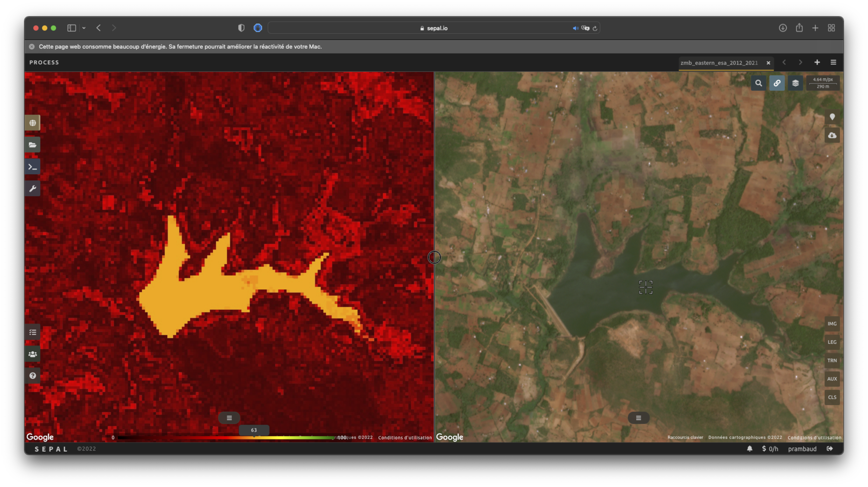The width and height of the screenshot is (868, 487).
Task: Toggle the LEG legend panel button
Action: [x=832, y=342]
